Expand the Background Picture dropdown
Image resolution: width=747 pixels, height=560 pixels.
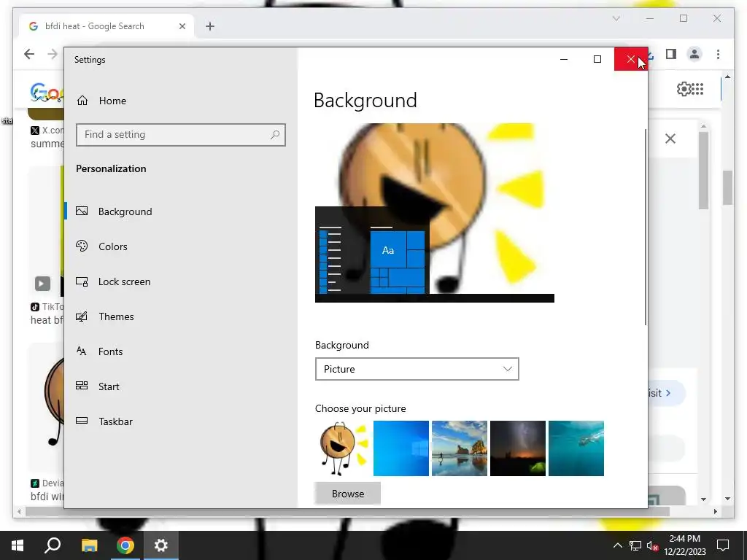[417, 369]
